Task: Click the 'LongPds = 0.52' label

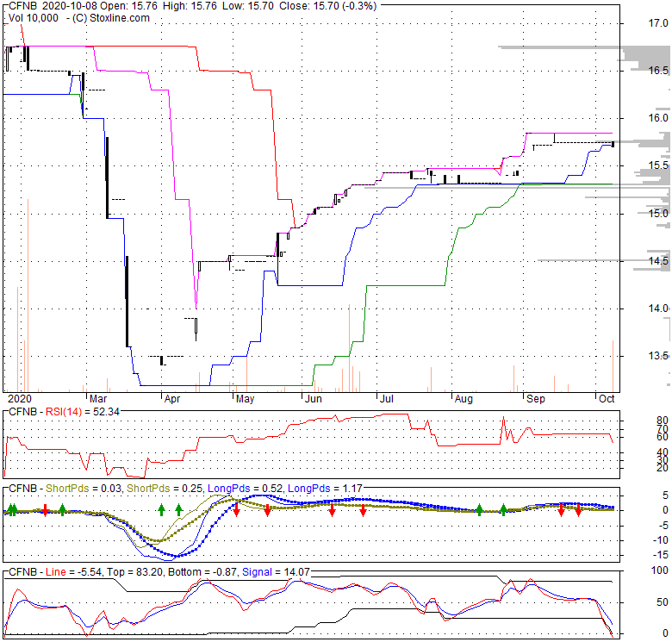Action: [x=246, y=489]
